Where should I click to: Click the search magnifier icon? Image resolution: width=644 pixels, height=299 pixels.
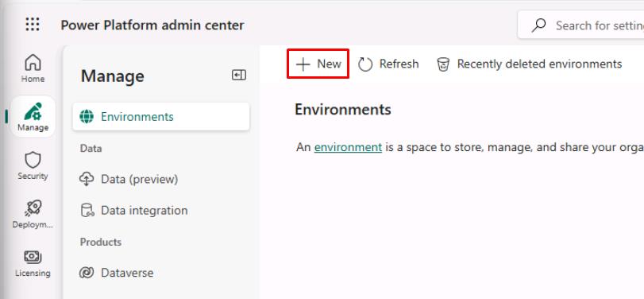coord(538,25)
